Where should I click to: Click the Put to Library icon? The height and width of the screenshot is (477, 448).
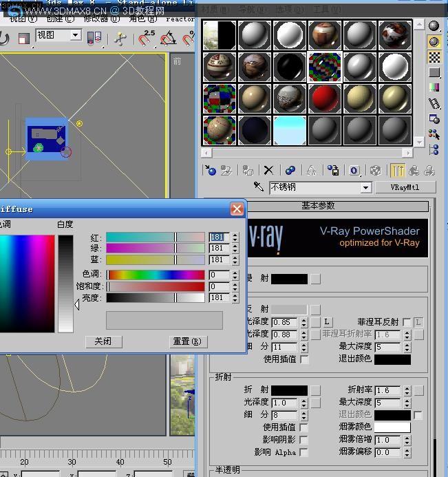333,171
